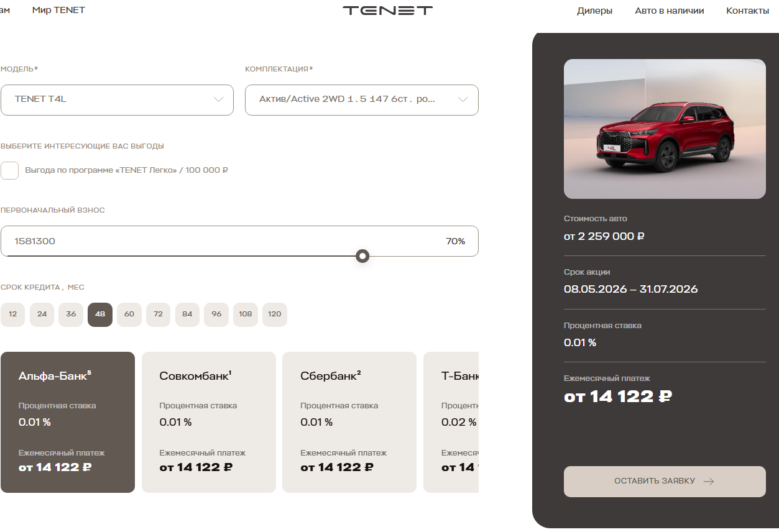Choose the Альфа-Банк offer card

click(68, 422)
